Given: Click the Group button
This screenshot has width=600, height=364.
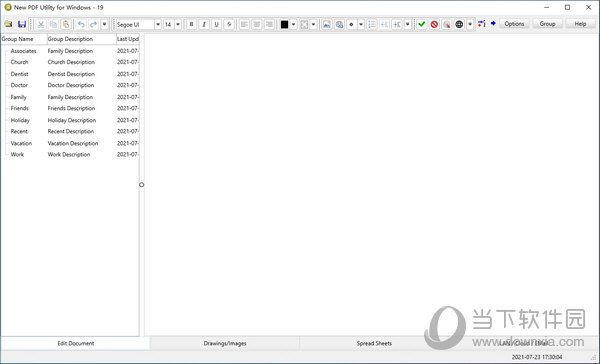Looking at the screenshot, I should coord(547,24).
